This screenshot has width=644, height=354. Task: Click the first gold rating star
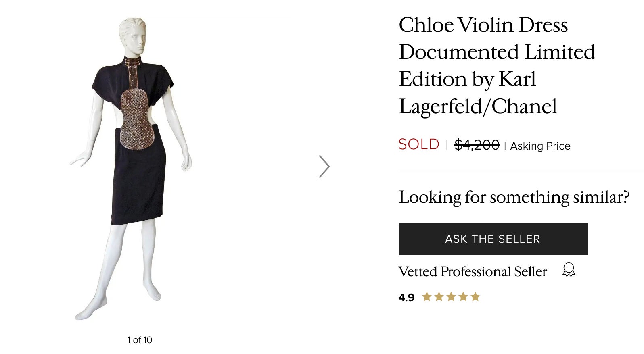click(427, 297)
